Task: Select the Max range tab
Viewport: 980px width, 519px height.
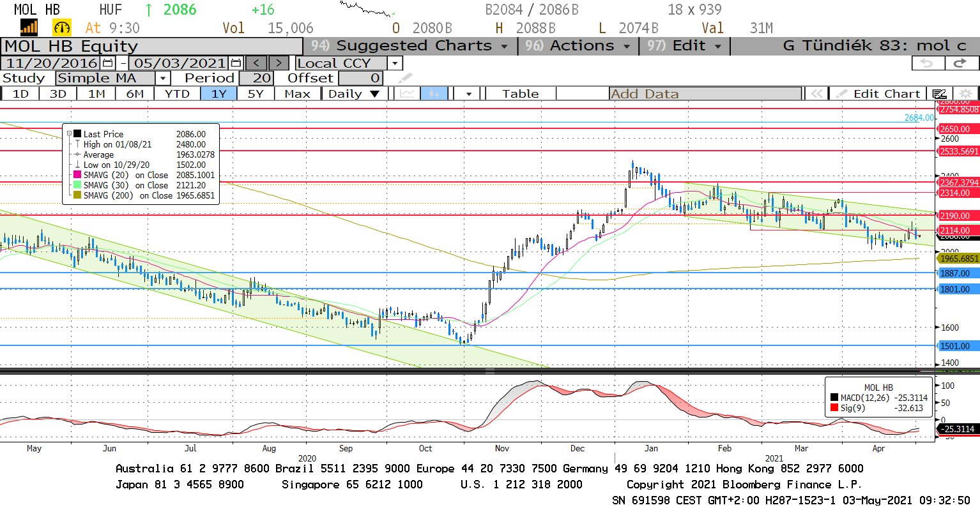Action: 297,94
